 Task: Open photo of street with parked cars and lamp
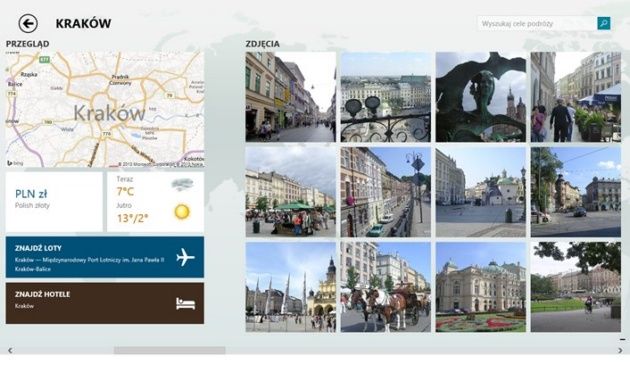pyautogui.click(x=386, y=192)
